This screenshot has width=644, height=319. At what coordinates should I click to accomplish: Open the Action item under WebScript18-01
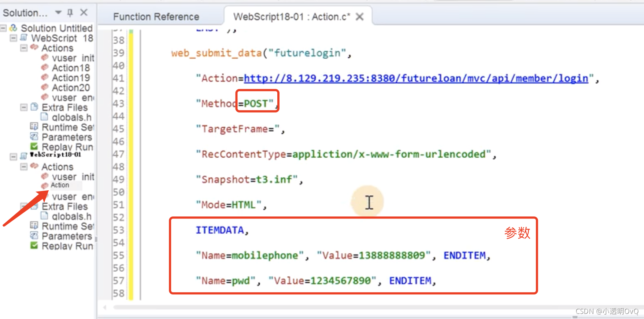coord(60,185)
